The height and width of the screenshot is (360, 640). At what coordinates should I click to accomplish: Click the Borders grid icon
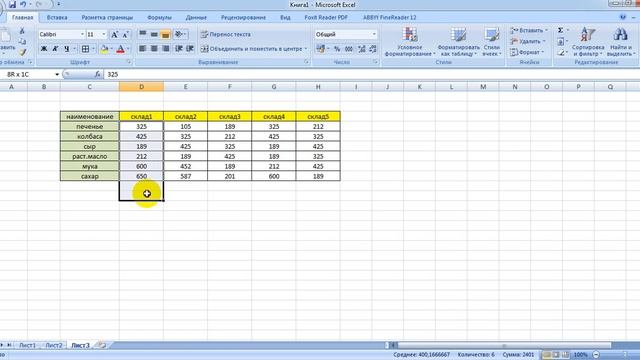[85, 49]
